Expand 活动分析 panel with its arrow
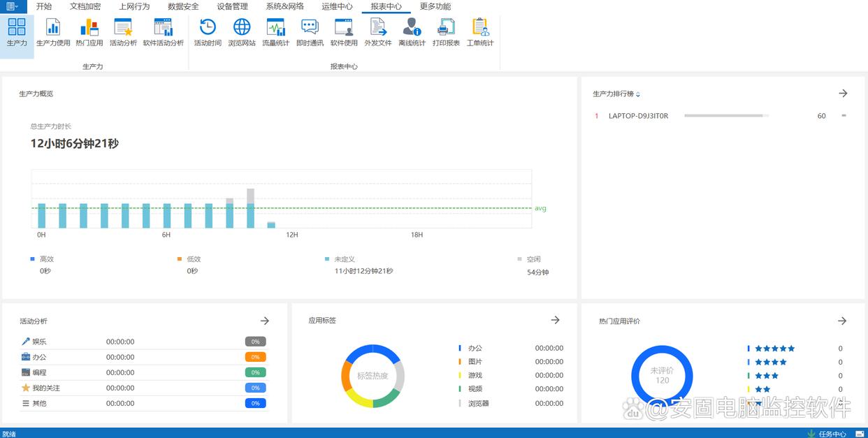The image size is (868, 438). click(x=265, y=321)
